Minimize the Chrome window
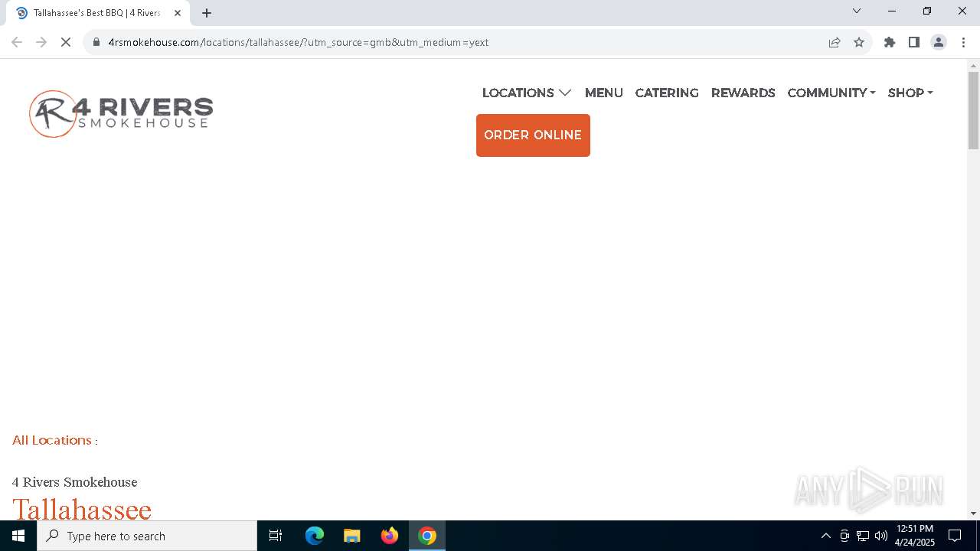Screen dimensions: 980x551 (892, 11)
